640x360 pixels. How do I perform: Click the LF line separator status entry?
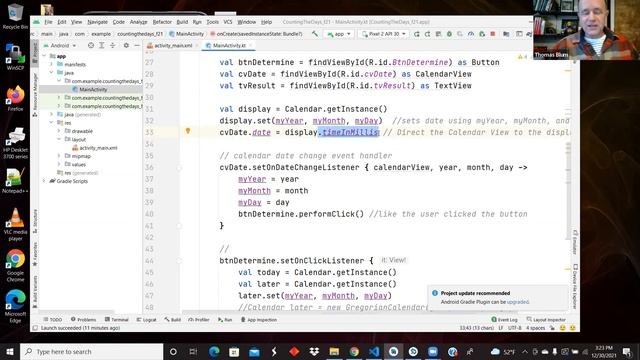[501, 328]
